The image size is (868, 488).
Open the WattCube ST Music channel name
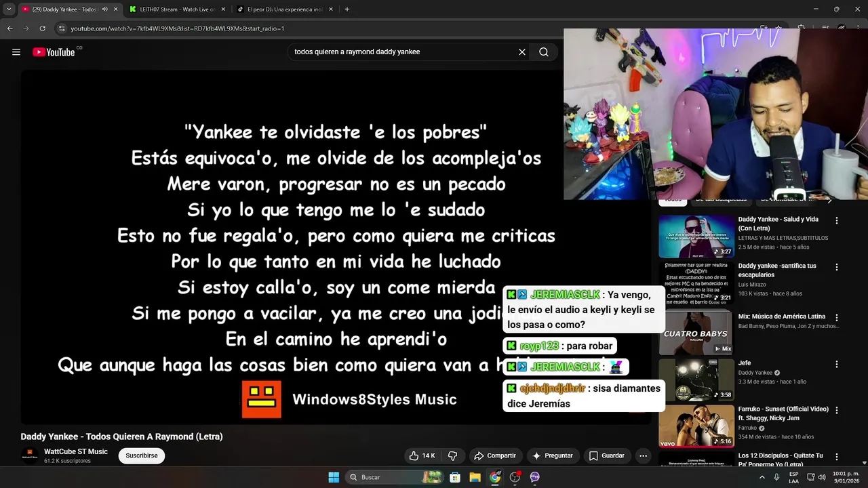click(x=76, y=451)
